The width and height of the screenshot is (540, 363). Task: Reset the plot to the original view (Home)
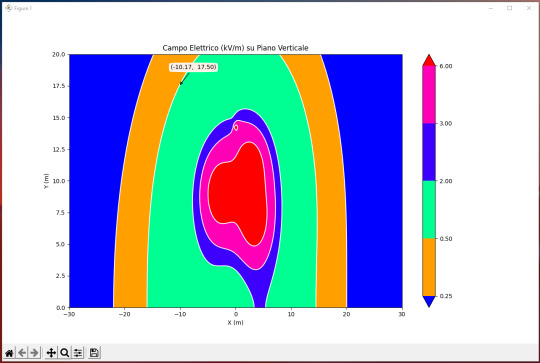[9, 353]
